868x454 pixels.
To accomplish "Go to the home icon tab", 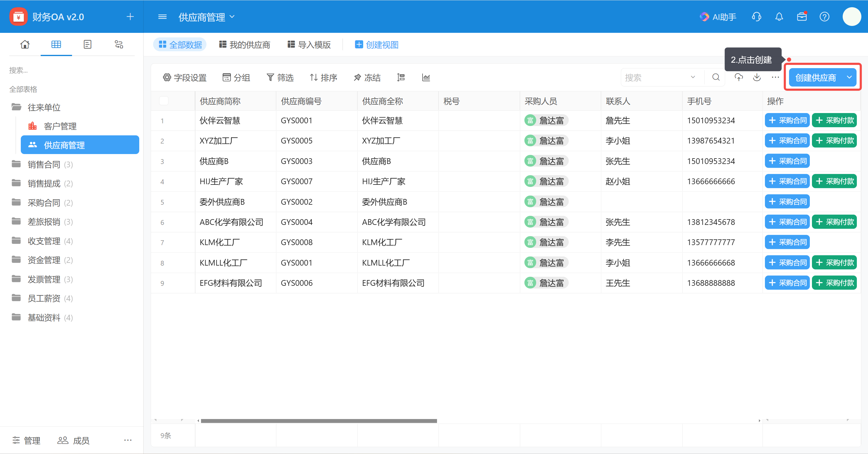I will pyautogui.click(x=25, y=44).
